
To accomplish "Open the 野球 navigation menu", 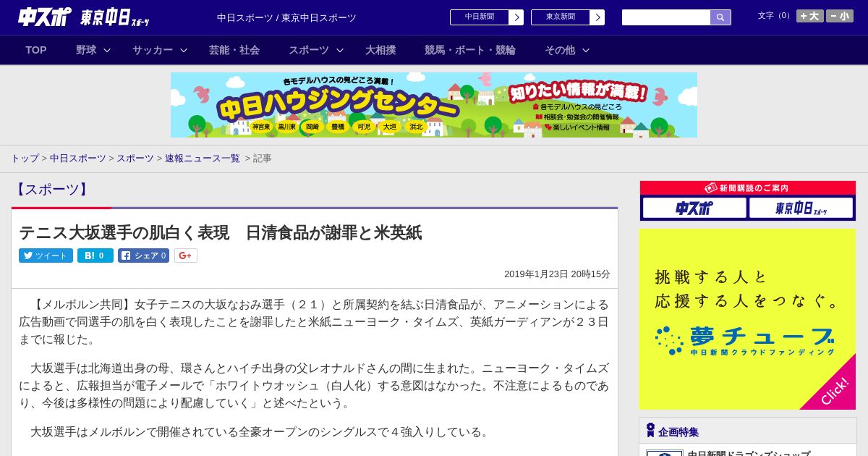I will pyautogui.click(x=86, y=50).
